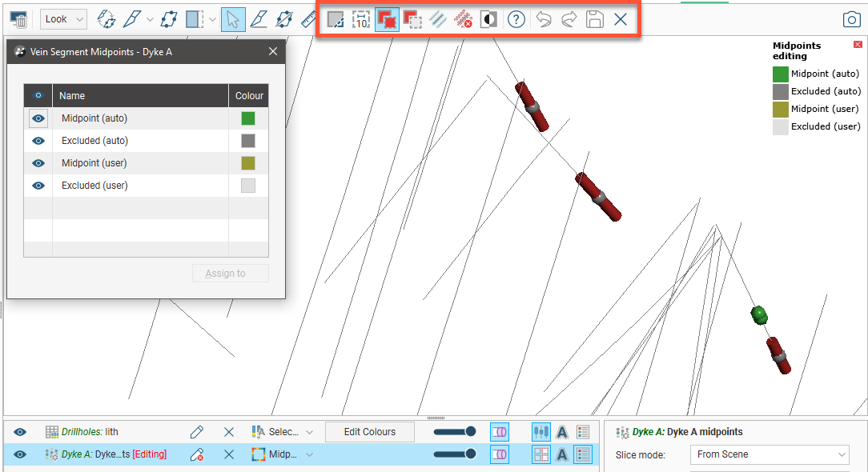Close the Vein Segment Midpoints dialog
Viewport: 868px width, 472px height.
tap(272, 52)
